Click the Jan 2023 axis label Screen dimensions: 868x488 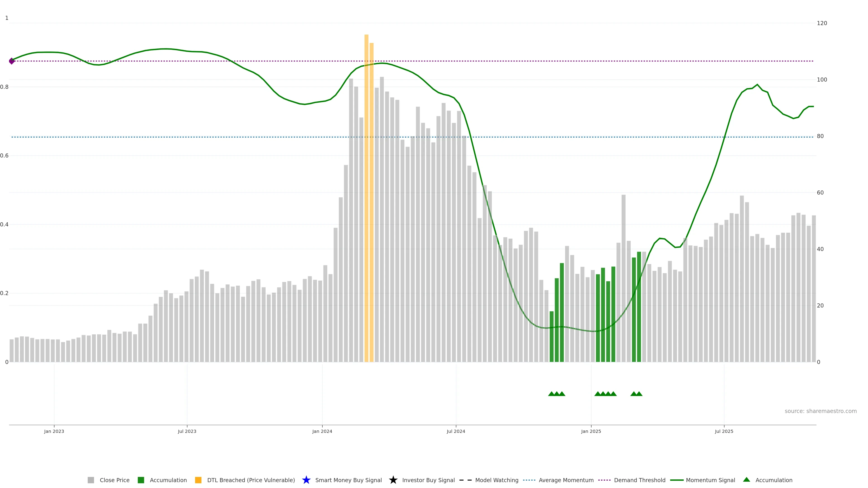[x=54, y=431]
